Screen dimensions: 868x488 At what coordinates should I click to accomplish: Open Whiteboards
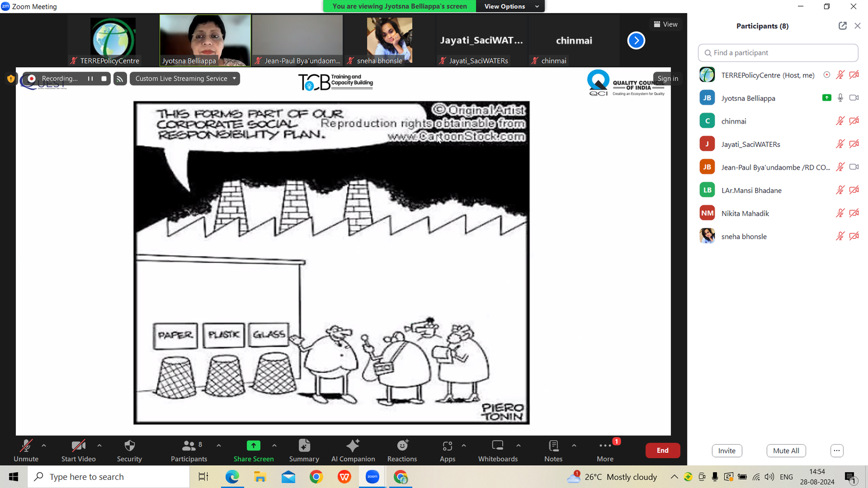pos(497,451)
